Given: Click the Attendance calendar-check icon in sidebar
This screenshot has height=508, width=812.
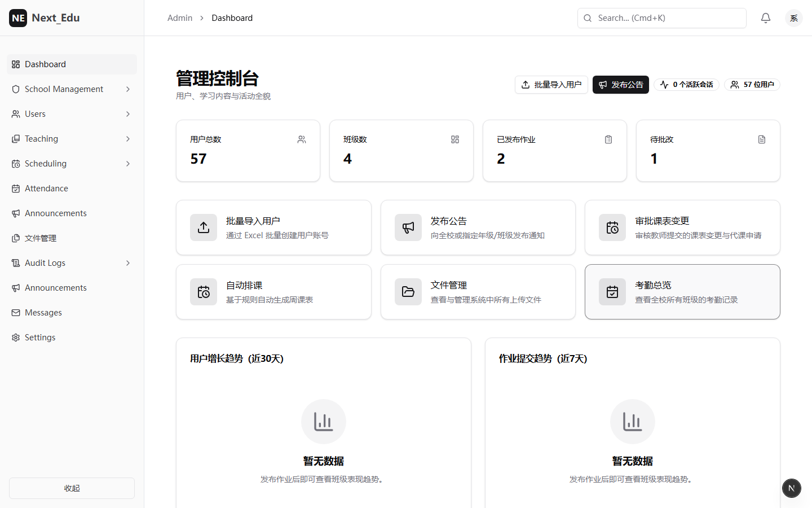Looking at the screenshot, I should (x=16, y=189).
